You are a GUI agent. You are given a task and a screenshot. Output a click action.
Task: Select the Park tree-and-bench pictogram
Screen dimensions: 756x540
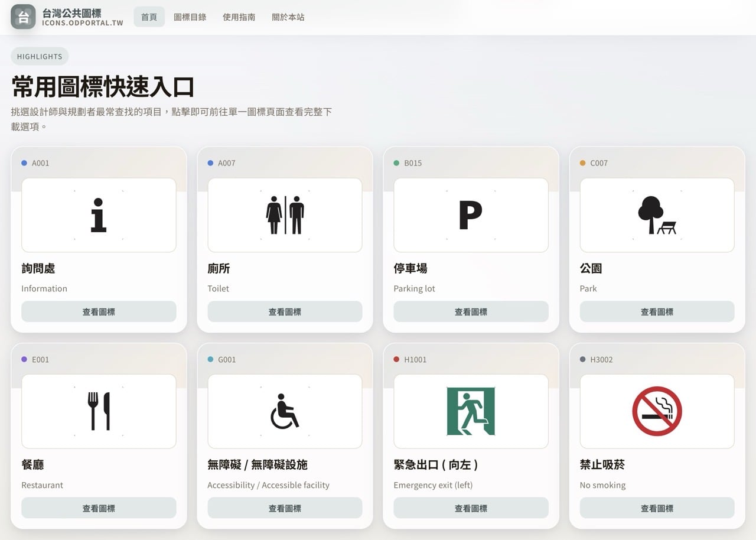point(657,214)
